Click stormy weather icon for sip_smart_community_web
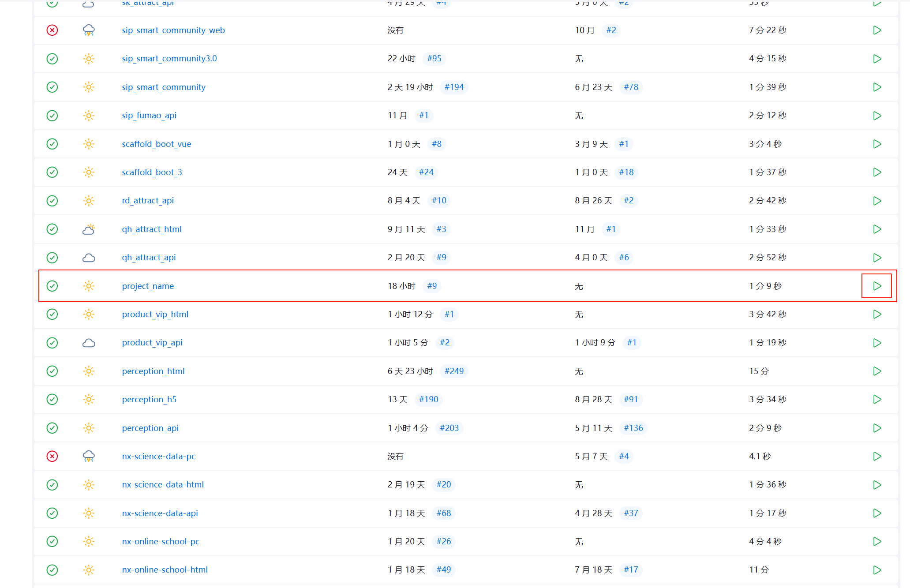This screenshot has width=910, height=588. coord(89,30)
